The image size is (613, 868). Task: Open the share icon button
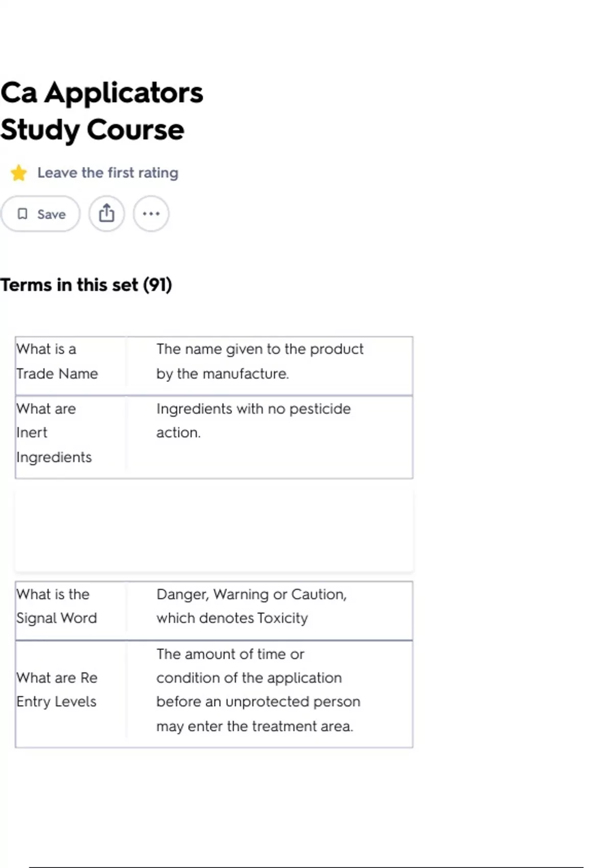click(106, 213)
